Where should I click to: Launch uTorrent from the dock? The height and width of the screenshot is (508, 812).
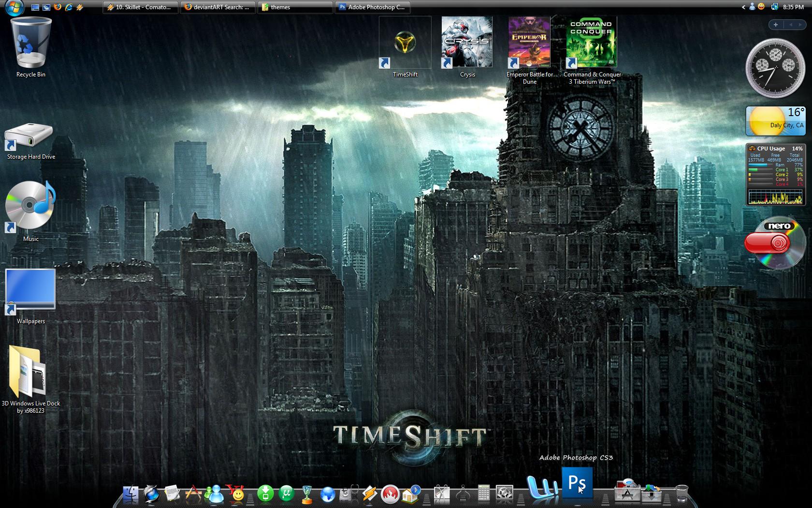tap(286, 494)
